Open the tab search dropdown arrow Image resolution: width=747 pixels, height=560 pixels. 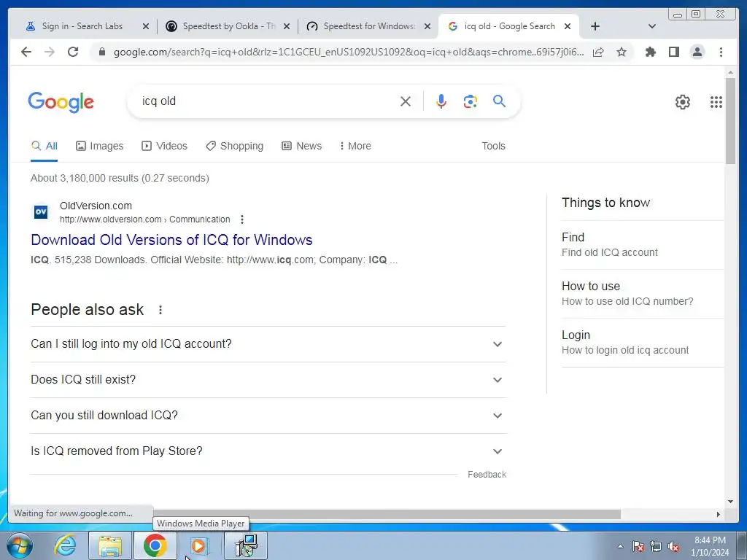coord(652,26)
